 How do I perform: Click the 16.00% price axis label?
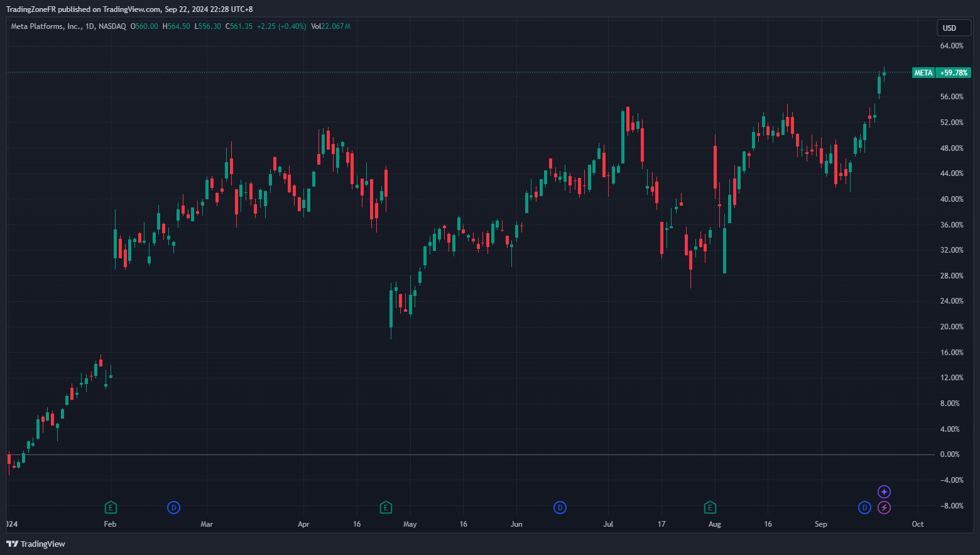pyautogui.click(x=952, y=353)
